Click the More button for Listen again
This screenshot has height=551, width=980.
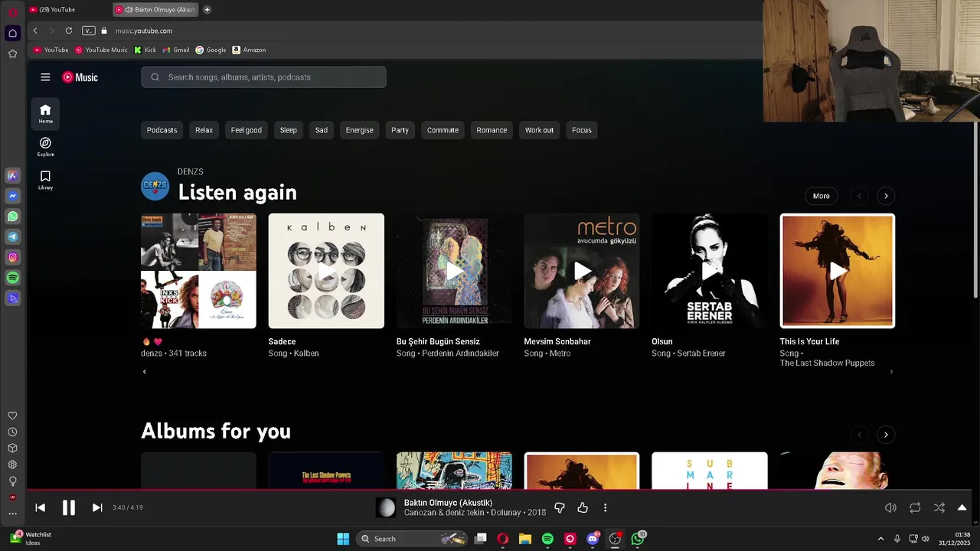(x=822, y=196)
